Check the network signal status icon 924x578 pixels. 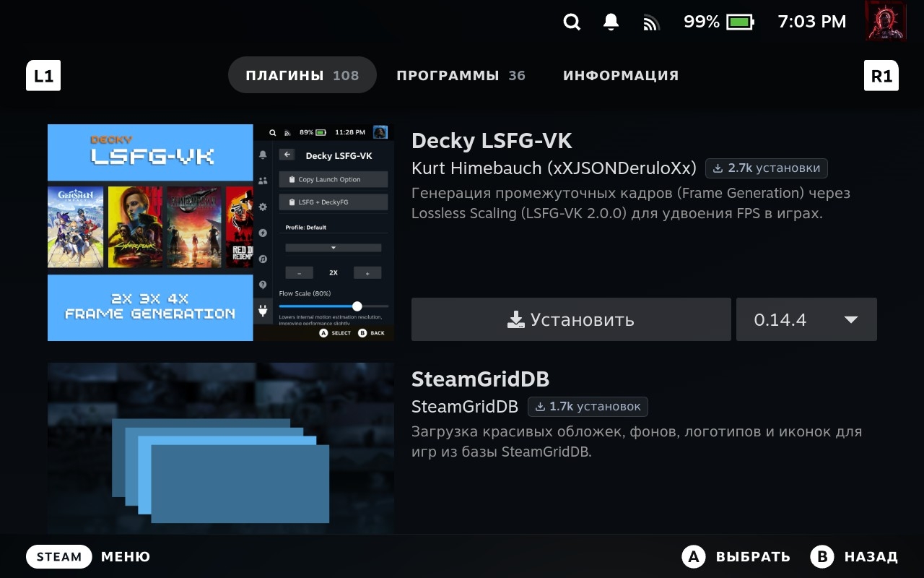coord(651,23)
